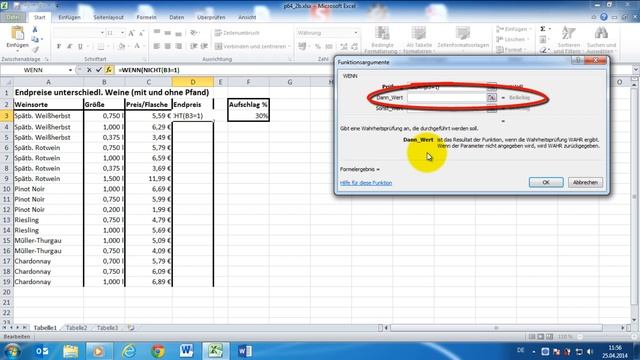Switch to the Einfügen ribbon tab

(69, 17)
